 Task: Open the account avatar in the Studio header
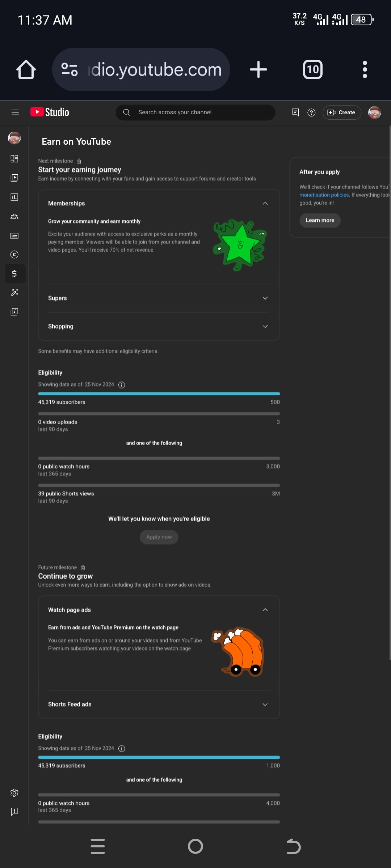374,112
